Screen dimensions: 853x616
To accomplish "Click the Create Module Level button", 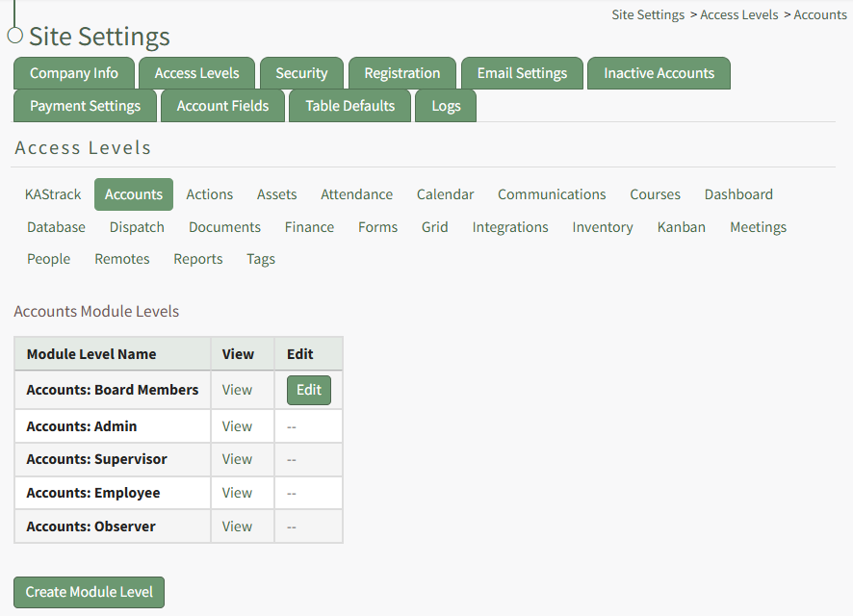I will (x=90, y=592).
